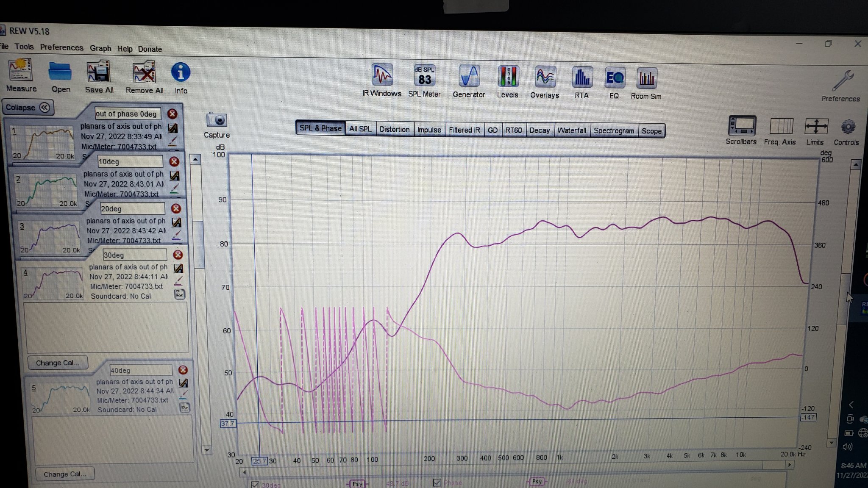The image size is (868, 488).
Task: Click the Save All icon
Action: [x=99, y=72]
